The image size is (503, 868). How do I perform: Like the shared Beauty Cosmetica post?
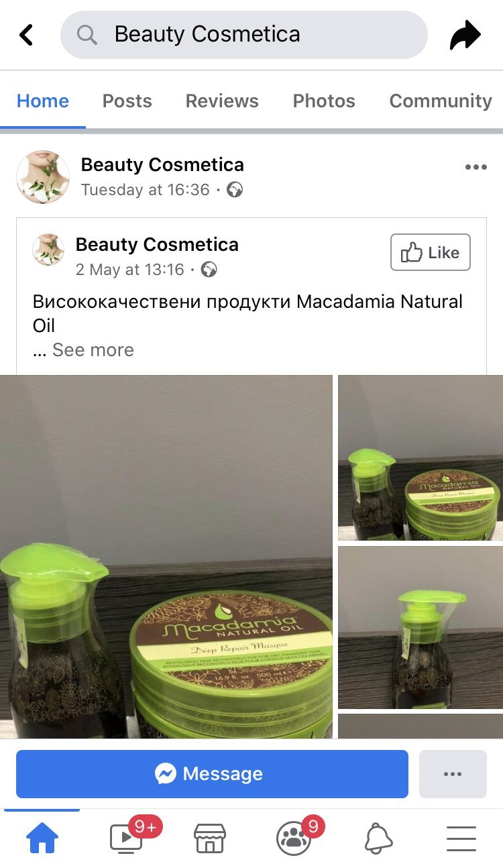431,252
